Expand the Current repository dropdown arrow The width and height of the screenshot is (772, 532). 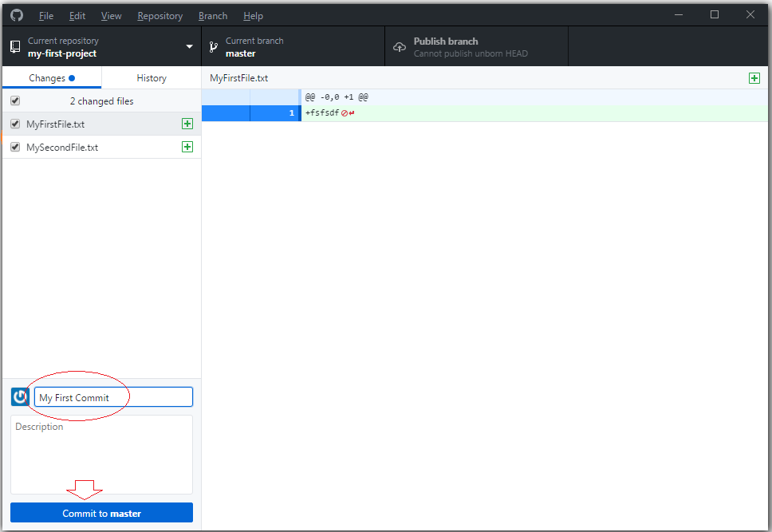click(189, 47)
